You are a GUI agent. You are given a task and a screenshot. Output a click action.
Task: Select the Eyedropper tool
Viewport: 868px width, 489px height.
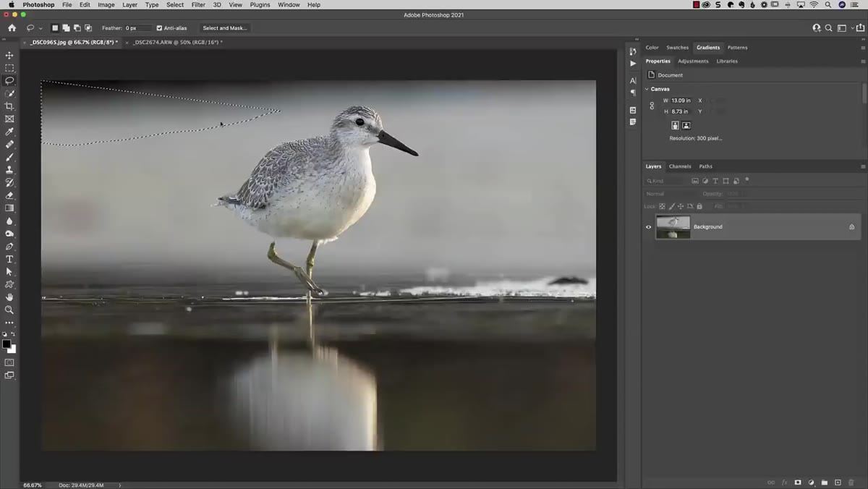coord(9,132)
